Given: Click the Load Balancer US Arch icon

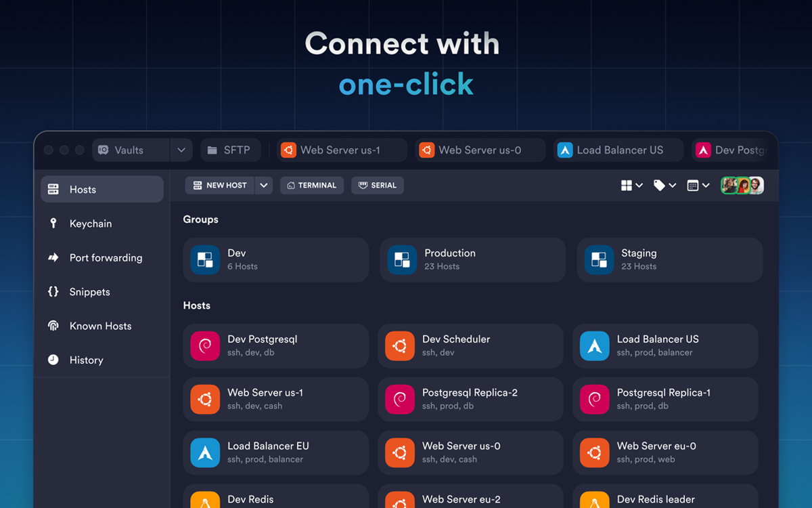Looking at the screenshot, I should (595, 346).
